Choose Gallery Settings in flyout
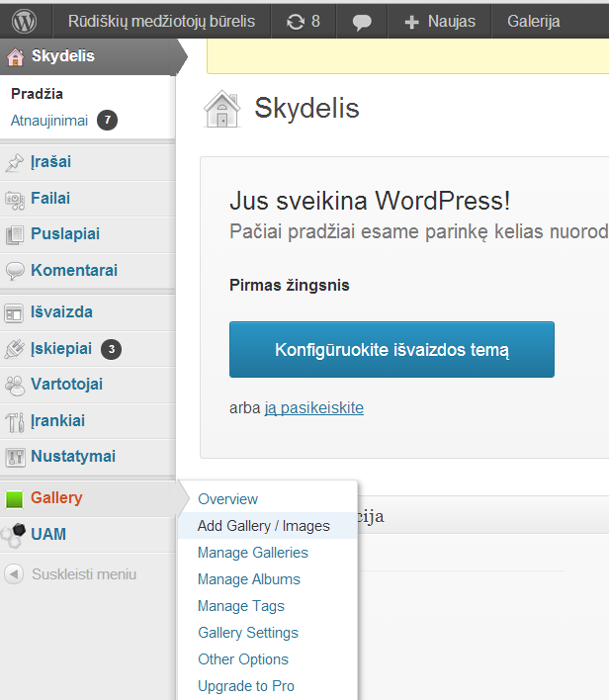 tap(248, 633)
